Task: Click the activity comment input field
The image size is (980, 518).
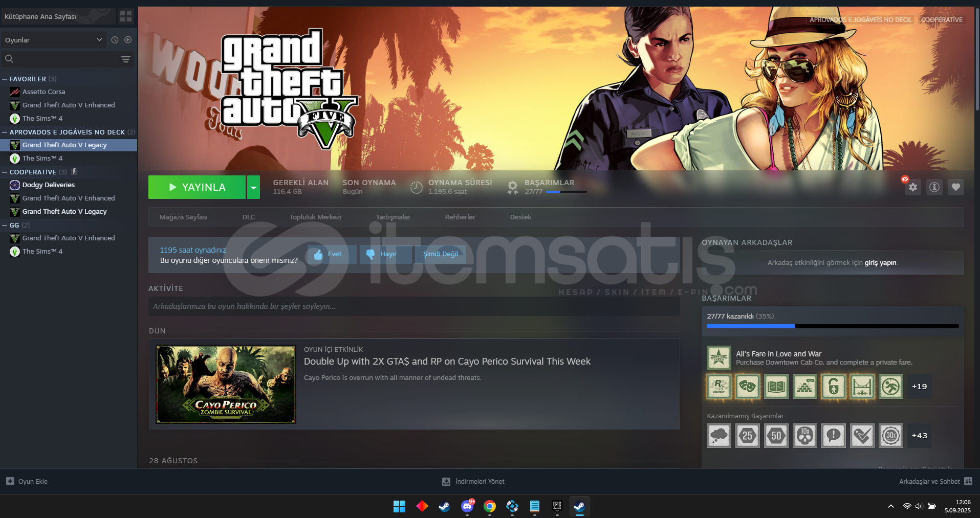Action: pyautogui.click(x=414, y=306)
